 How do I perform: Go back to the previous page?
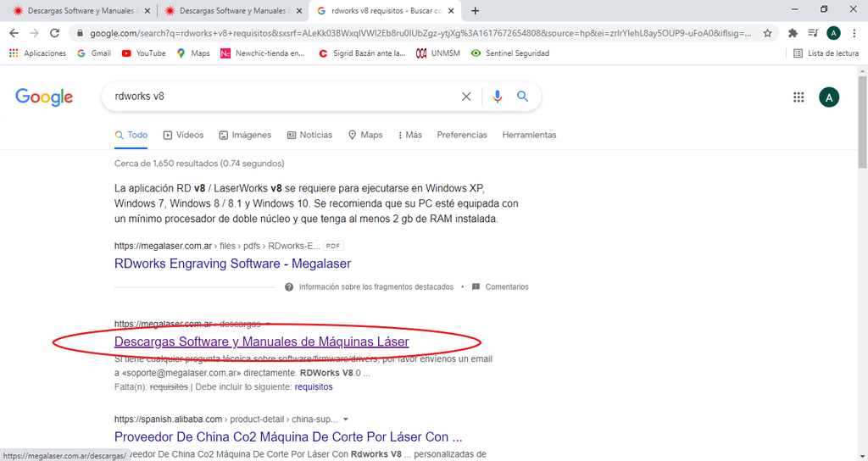click(x=14, y=33)
